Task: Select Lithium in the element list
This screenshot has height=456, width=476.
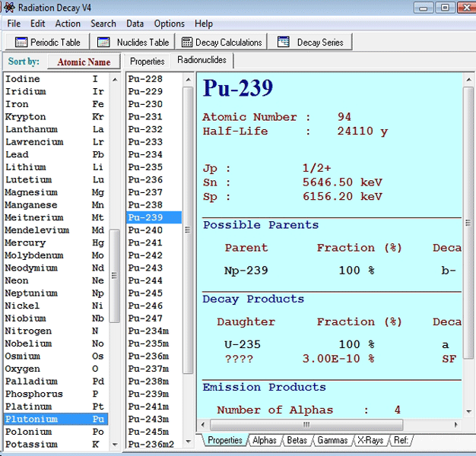Action: point(56,167)
